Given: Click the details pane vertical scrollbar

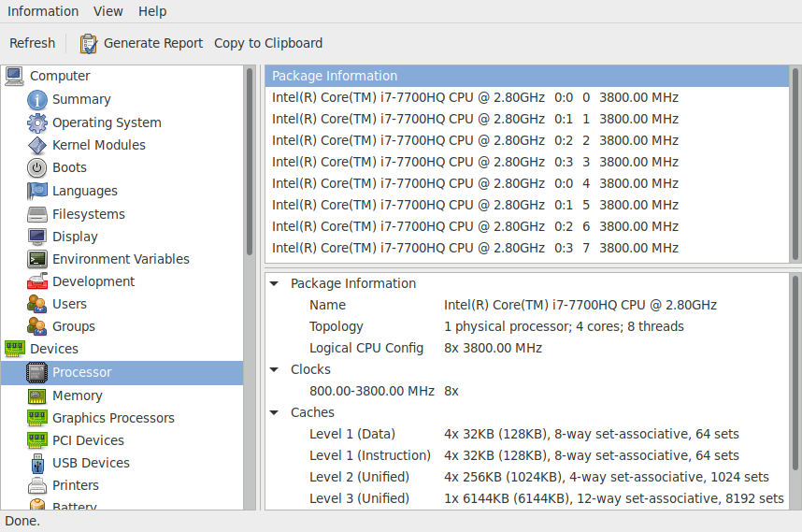Looking at the screenshot, I should pyautogui.click(x=795, y=372).
